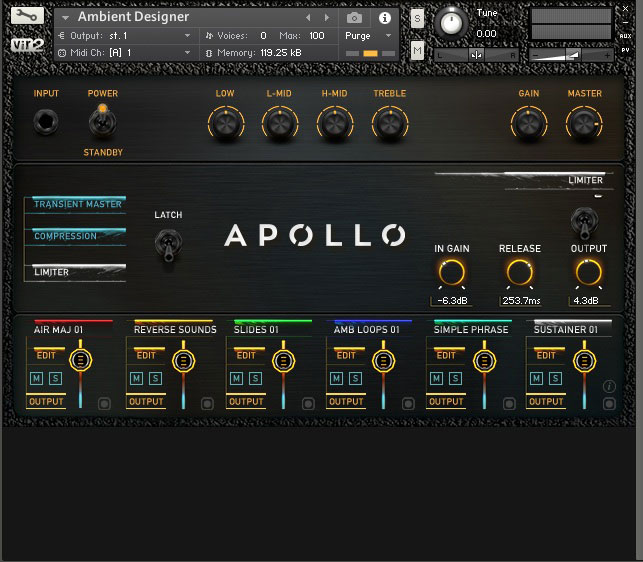Click the square button under AMB LOOPS 01

[x=408, y=404]
